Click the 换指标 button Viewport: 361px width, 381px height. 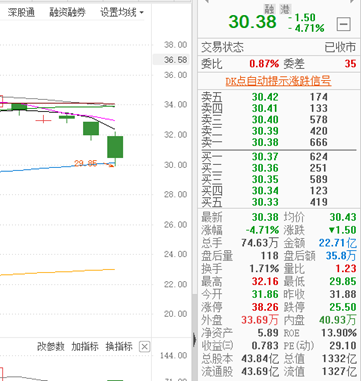point(119,347)
